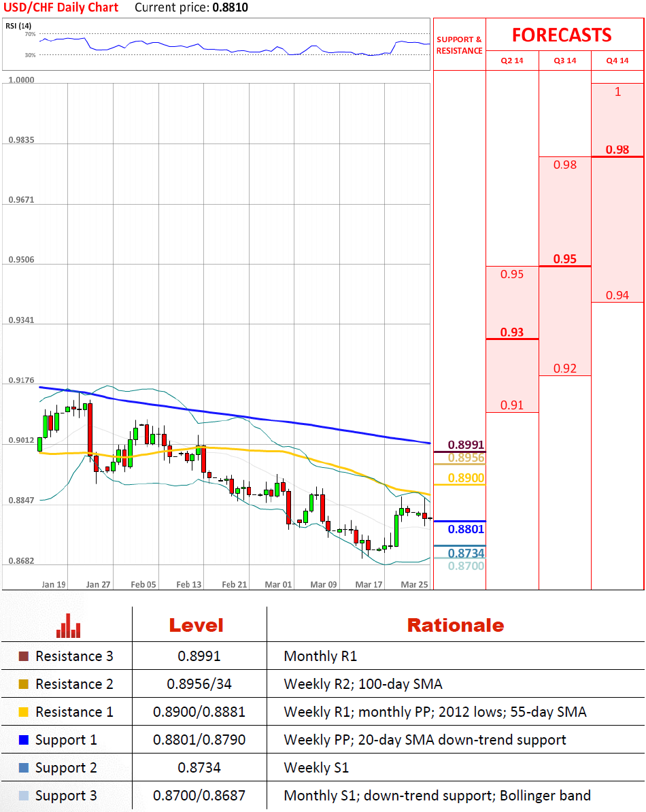646x812 pixels.
Task: Click the Resistance 2 gold color swatch
Action: [24, 684]
